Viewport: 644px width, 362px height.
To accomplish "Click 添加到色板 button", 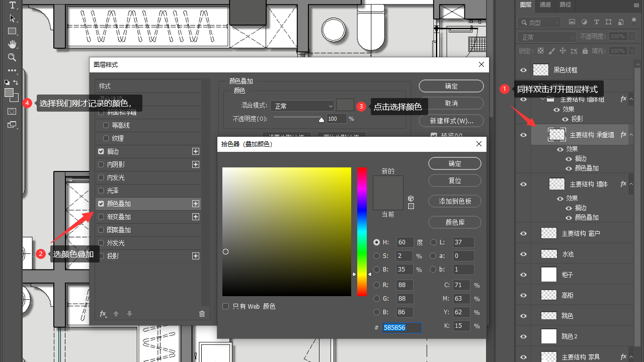I will 455,201.
